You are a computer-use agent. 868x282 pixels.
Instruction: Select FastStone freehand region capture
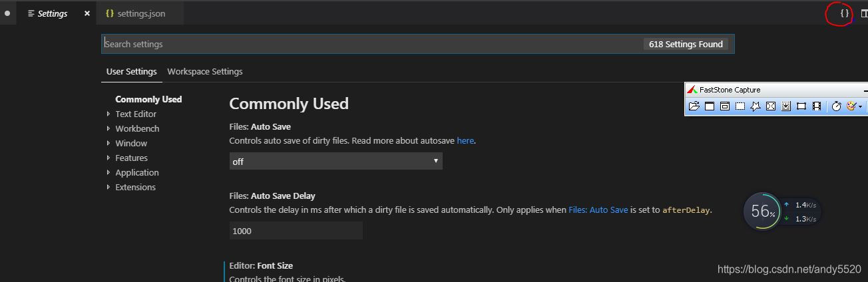point(756,106)
